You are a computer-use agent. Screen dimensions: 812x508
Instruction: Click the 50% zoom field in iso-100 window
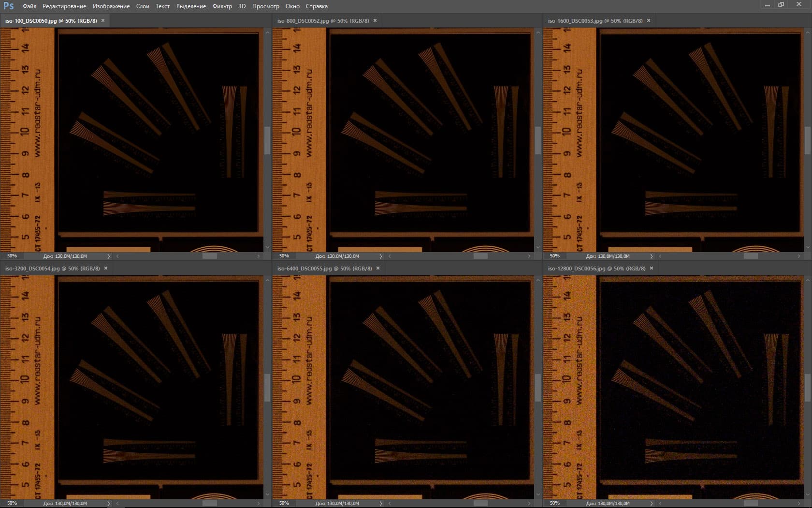[x=13, y=256]
